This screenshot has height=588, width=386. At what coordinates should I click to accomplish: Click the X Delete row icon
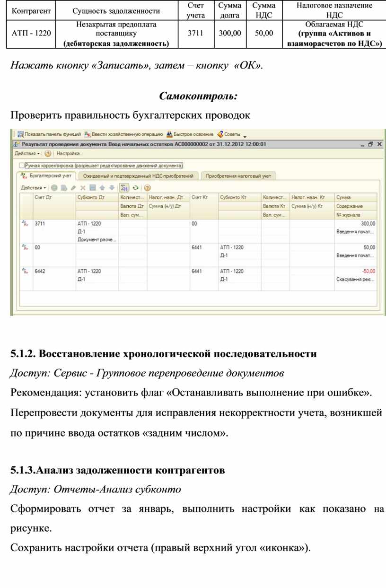coord(83,188)
